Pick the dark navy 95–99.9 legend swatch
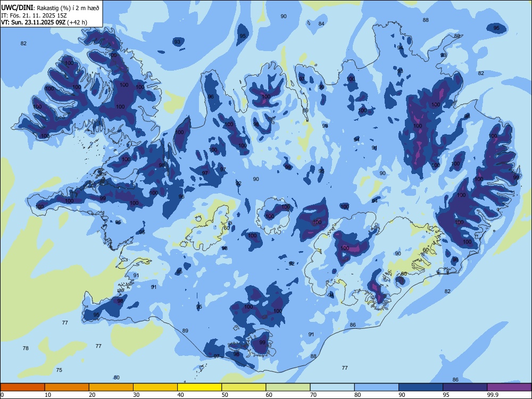The image size is (532, 399). pyautogui.click(x=465, y=387)
